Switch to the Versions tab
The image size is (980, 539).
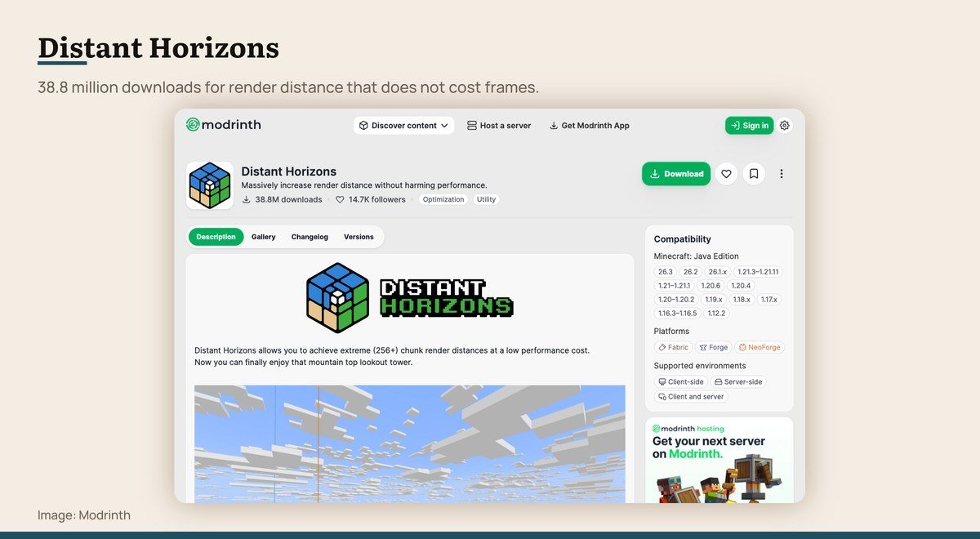tap(359, 237)
